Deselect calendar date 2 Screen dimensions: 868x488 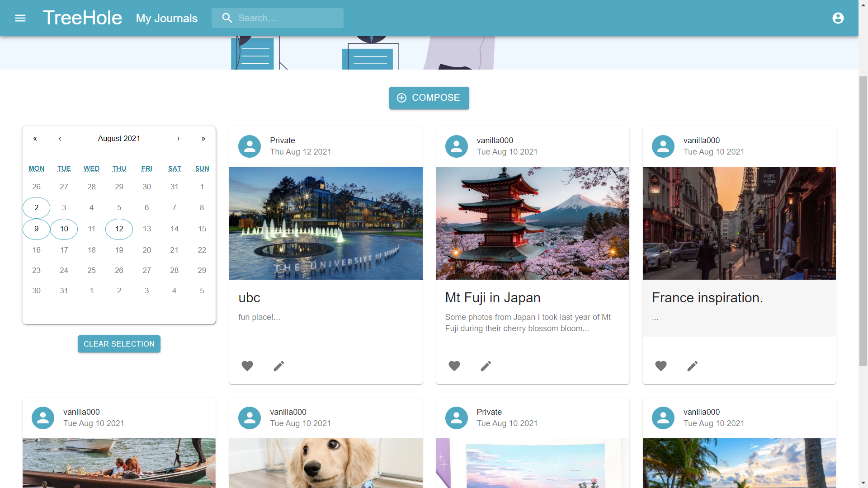(x=36, y=208)
